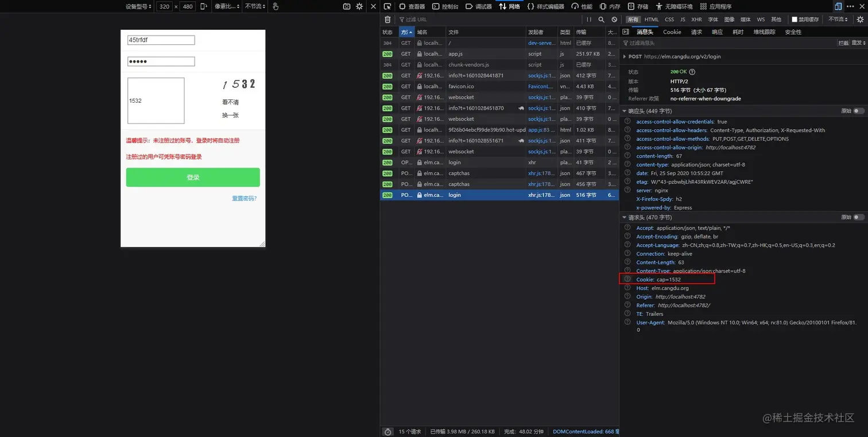Click the viewport width field 320
This screenshot has height=437, width=868.
point(164,6)
